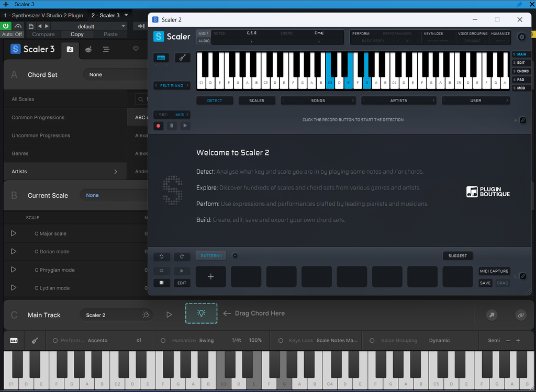Open Scaler 3 browse folder tab
This screenshot has height=392, width=536.
[70, 50]
